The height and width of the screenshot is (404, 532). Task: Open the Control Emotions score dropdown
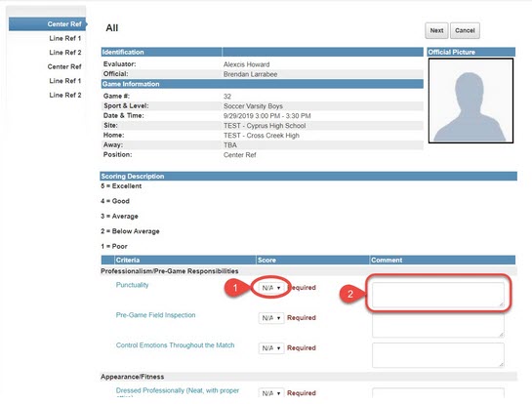[x=271, y=348]
